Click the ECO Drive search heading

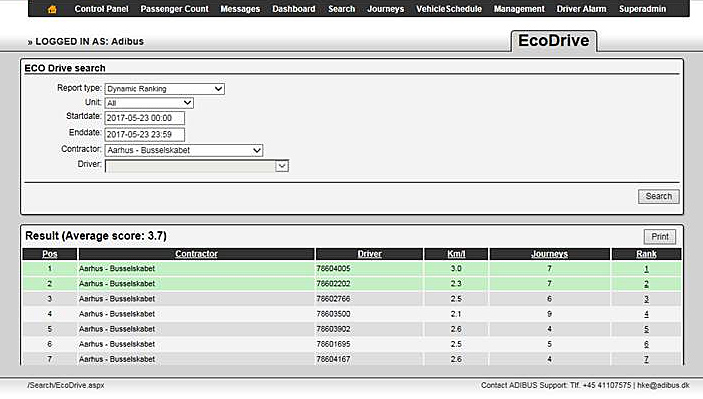coord(65,68)
